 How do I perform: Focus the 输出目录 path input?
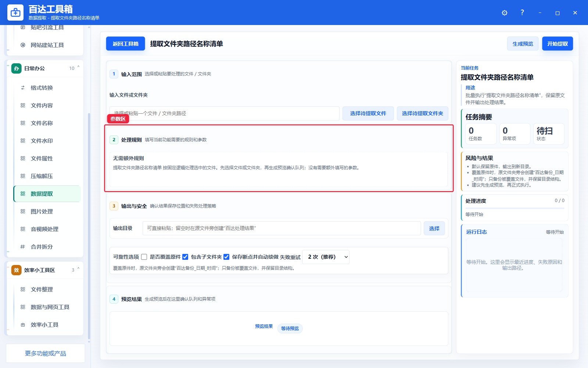282,228
